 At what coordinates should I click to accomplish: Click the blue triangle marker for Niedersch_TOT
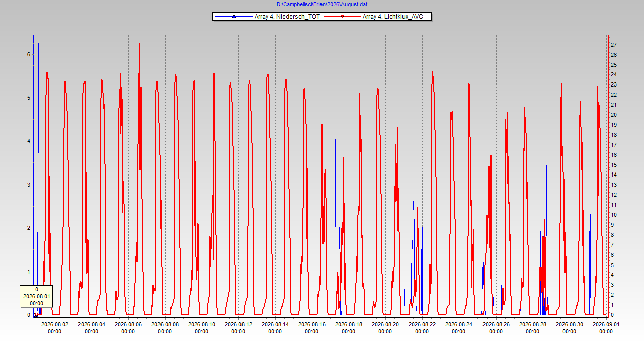(x=234, y=17)
